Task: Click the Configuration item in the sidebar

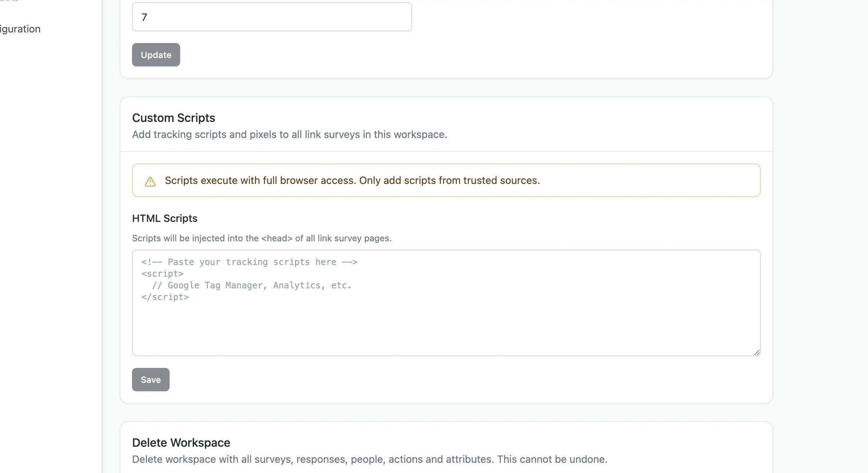Action: click(x=20, y=29)
